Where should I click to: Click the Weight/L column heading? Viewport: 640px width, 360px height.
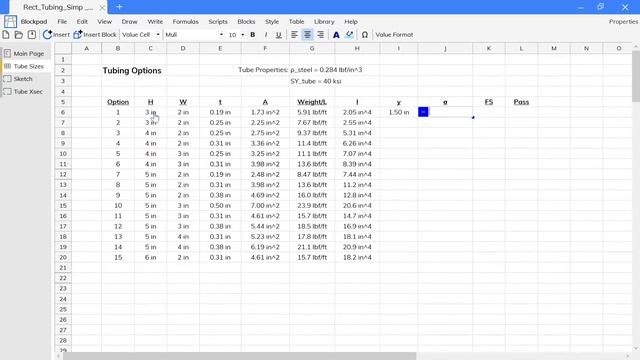[312, 102]
